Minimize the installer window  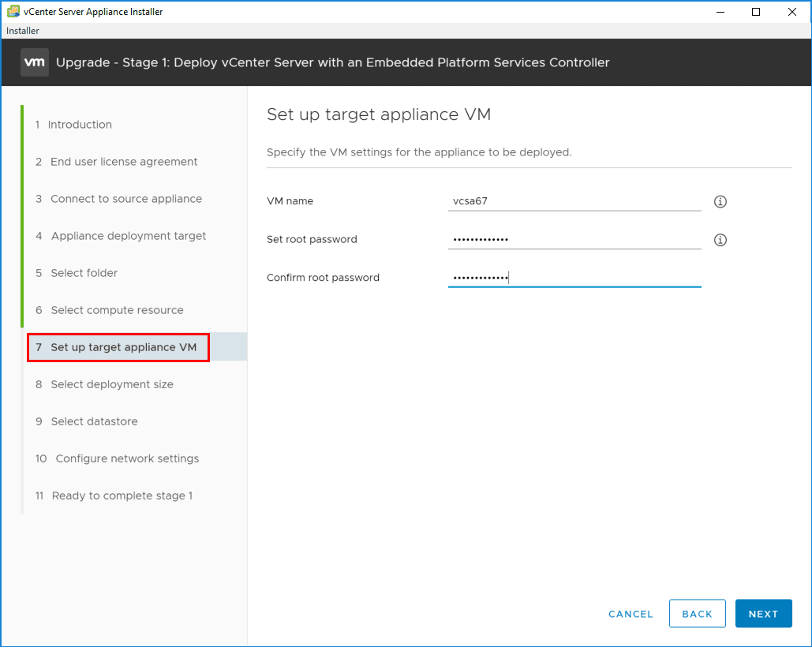(x=720, y=12)
